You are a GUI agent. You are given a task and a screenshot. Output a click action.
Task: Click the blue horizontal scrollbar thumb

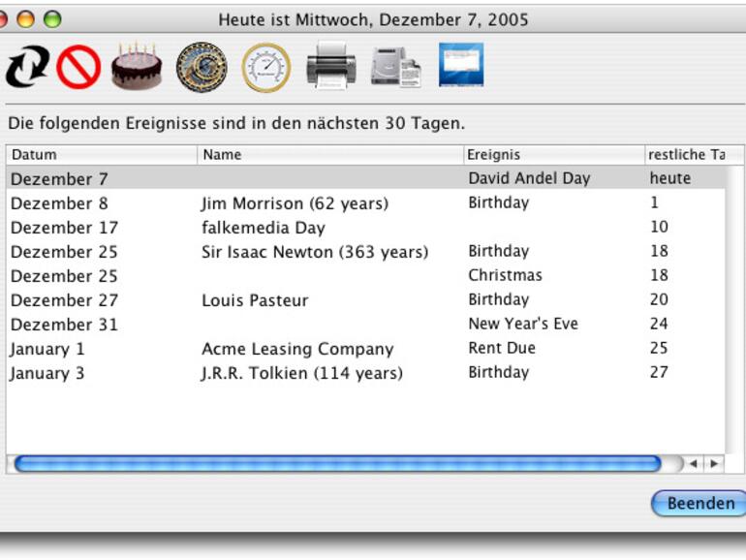(x=337, y=464)
